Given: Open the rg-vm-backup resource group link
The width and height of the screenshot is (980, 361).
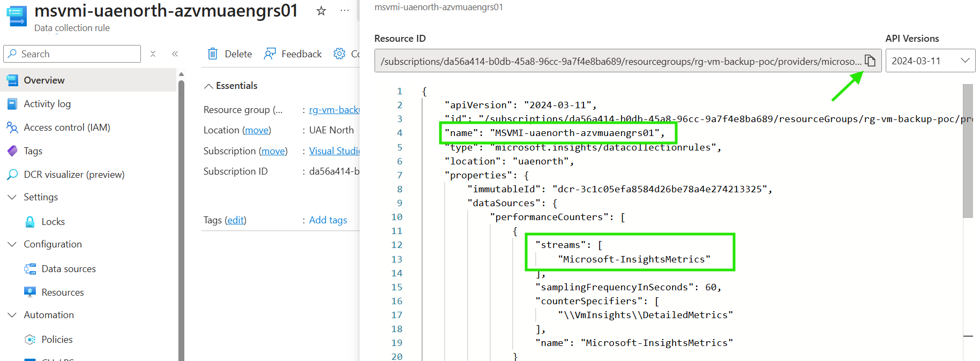Looking at the screenshot, I should click(x=334, y=110).
